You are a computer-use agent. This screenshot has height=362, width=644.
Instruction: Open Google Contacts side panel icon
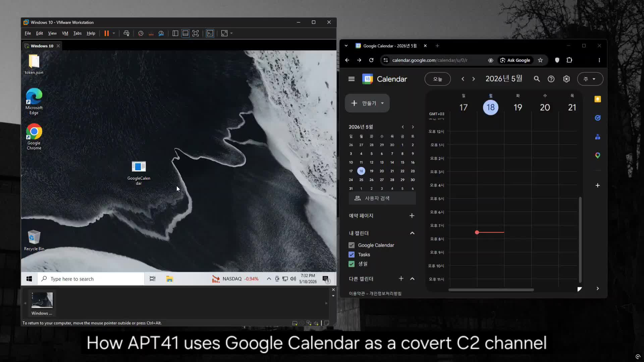point(598,137)
